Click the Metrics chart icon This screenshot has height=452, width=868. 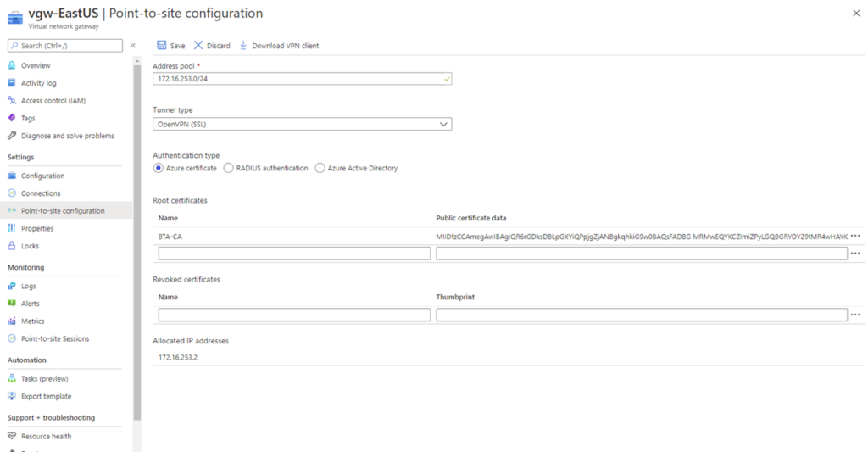pyautogui.click(x=12, y=321)
